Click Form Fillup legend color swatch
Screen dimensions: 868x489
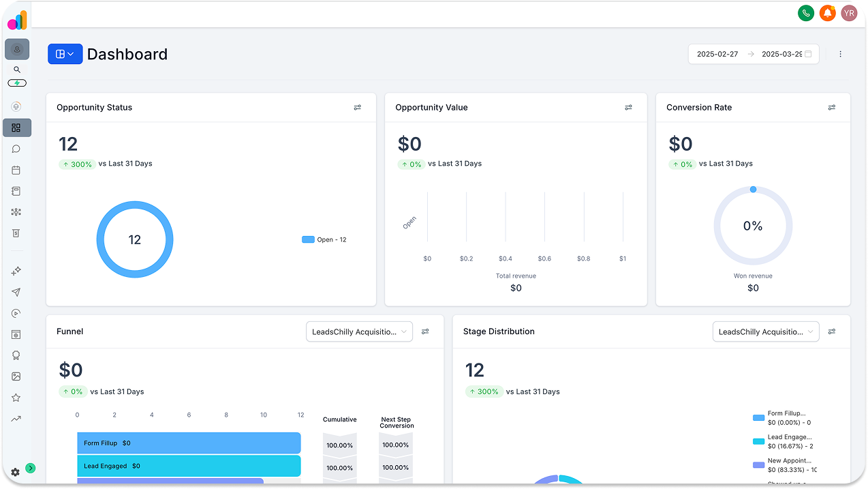(x=758, y=417)
